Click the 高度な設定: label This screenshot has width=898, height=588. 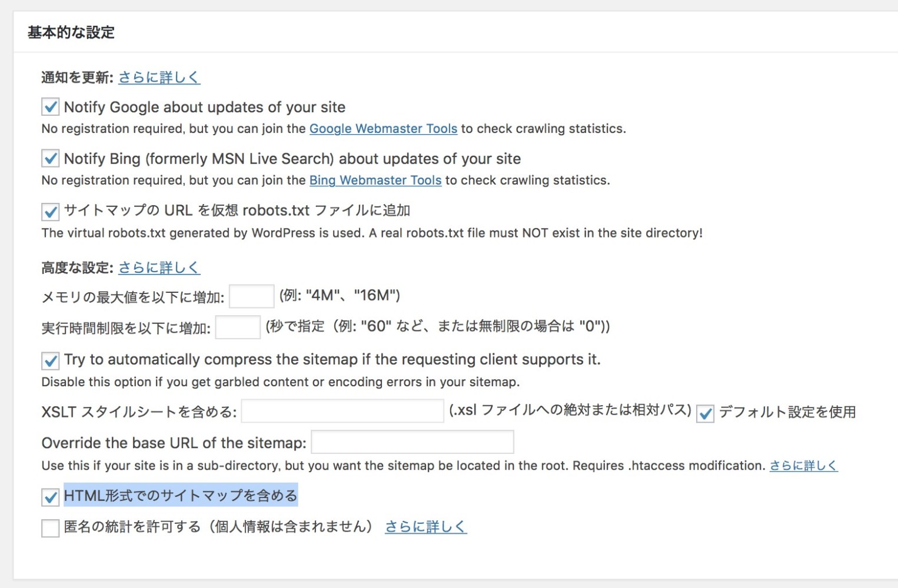78,268
